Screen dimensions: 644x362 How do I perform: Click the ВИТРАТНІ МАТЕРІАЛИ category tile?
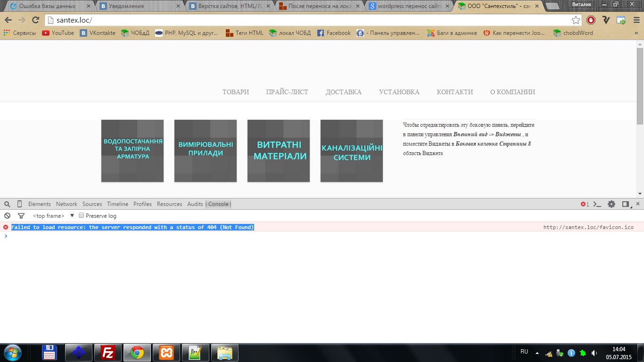[279, 151]
